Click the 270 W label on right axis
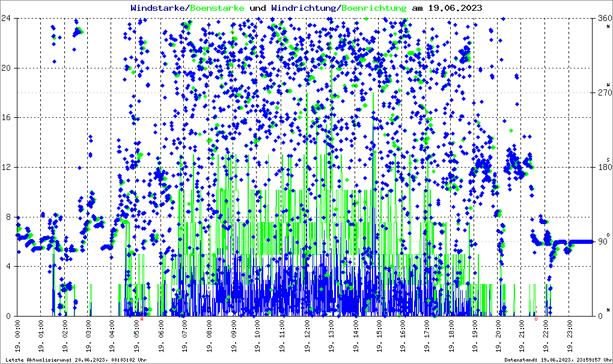 [605, 90]
